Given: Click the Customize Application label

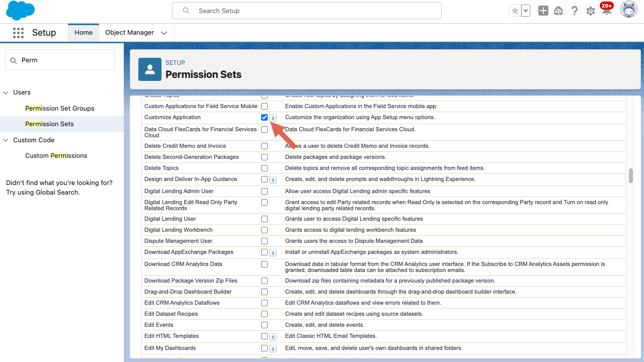Looking at the screenshot, I should pyautogui.click(x=173, y=117).
